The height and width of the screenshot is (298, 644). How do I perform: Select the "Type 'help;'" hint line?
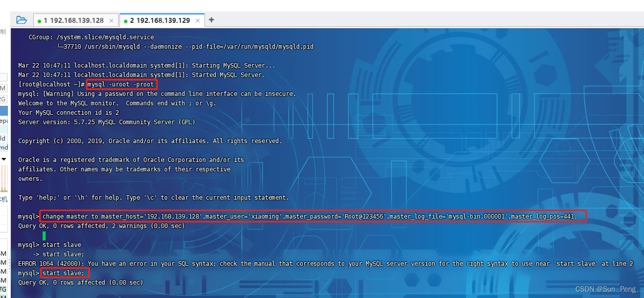point(153,198)
